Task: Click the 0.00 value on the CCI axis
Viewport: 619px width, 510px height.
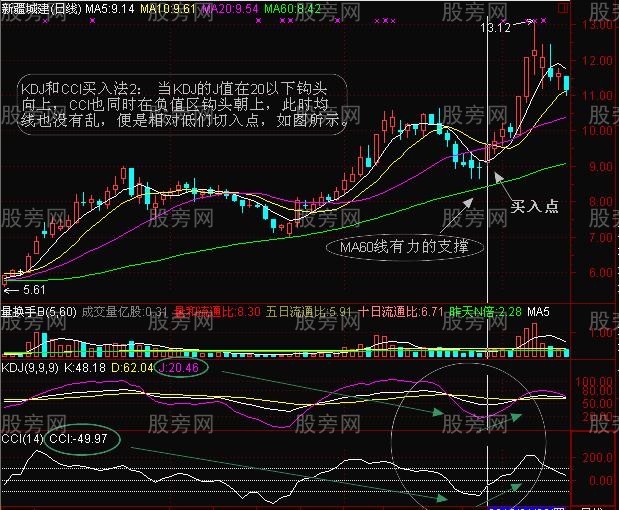Action: (x=601, y=481)
